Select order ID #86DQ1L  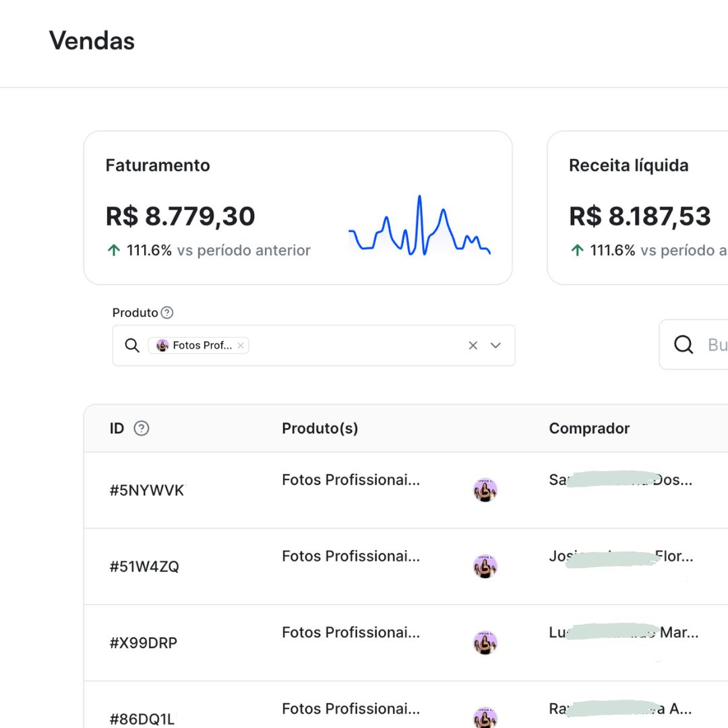(142, 719)
